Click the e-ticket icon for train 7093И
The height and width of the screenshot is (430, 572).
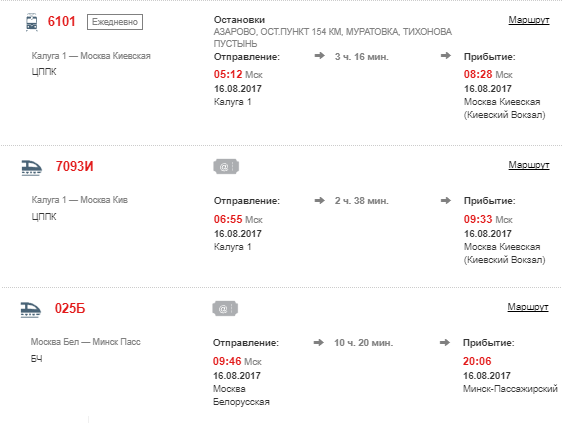point(226,167)
